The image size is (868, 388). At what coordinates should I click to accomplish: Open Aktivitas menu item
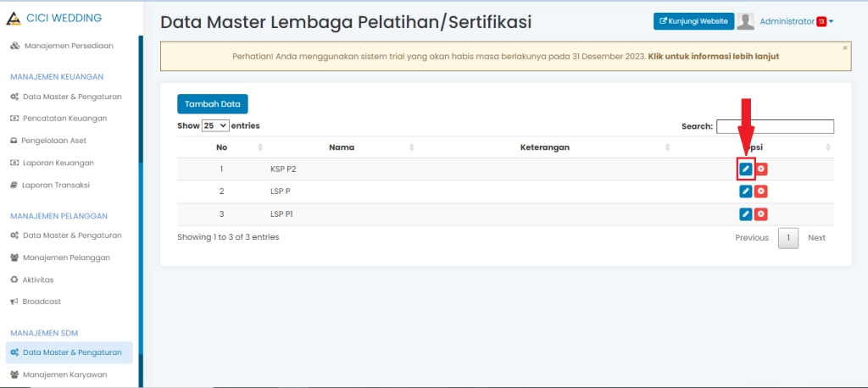[x=31, y=280]
